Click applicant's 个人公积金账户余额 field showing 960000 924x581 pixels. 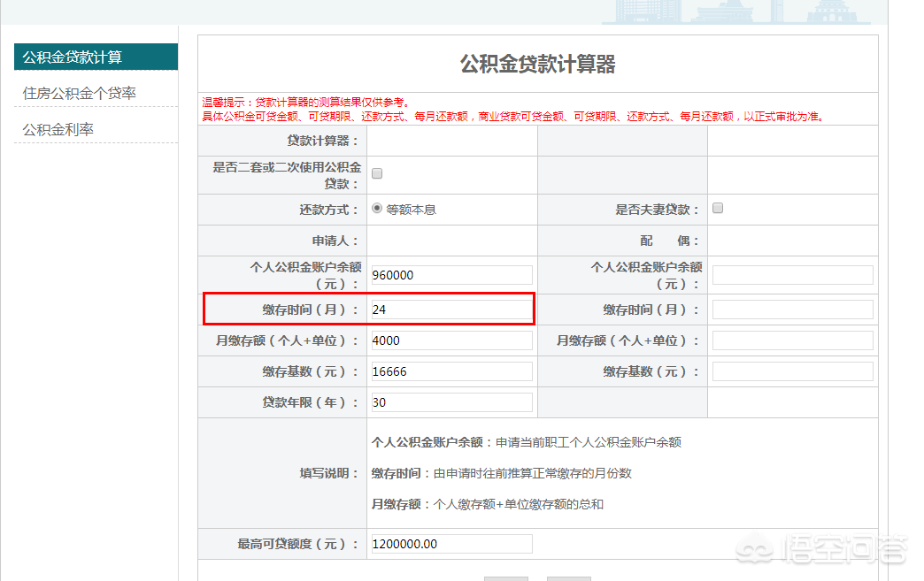(451, 275)
